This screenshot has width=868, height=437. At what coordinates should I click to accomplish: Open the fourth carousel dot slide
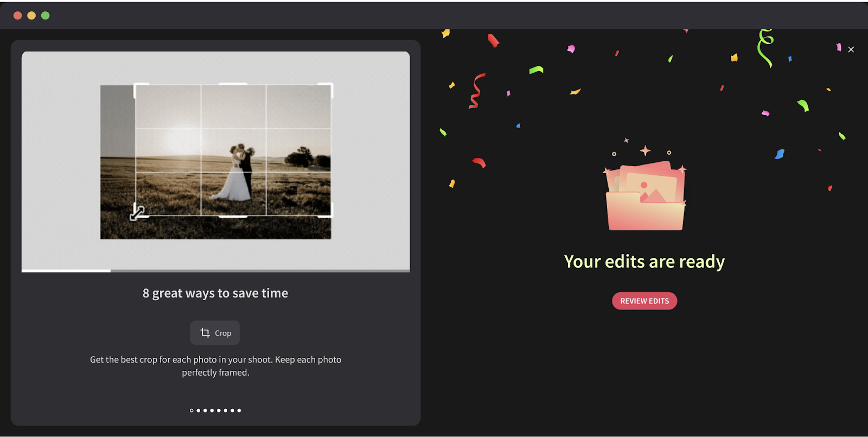[x=212, y=410]
